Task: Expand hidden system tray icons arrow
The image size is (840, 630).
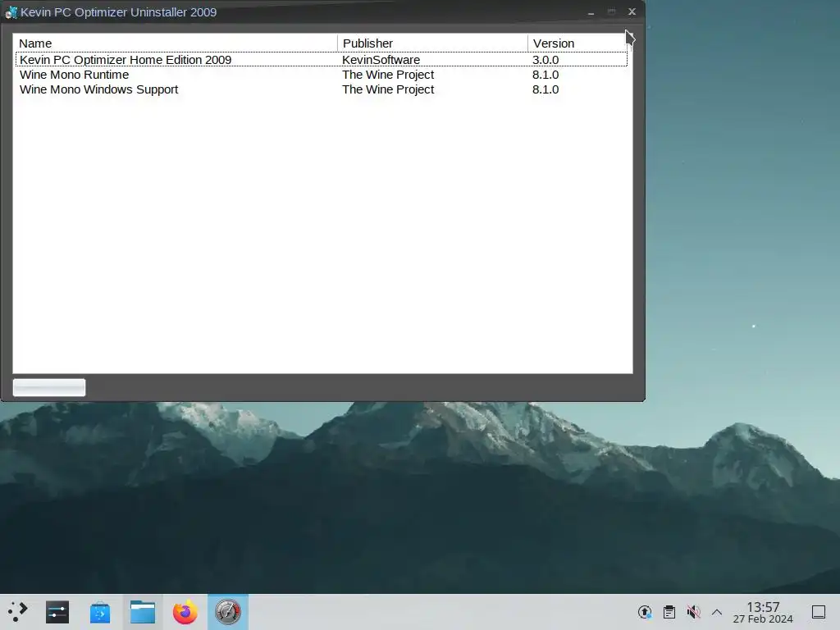Action: (x=717, y=612)
